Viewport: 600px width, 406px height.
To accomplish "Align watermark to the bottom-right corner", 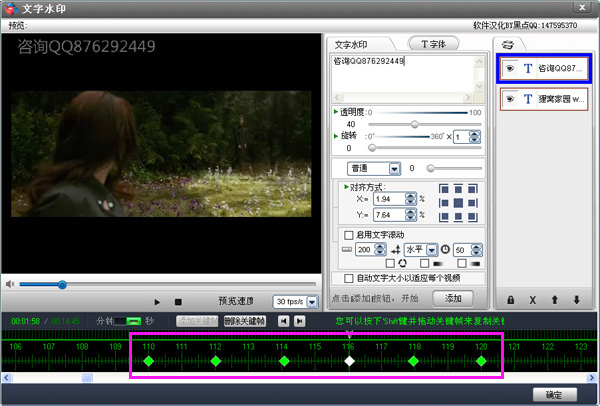I will point(473,217).
